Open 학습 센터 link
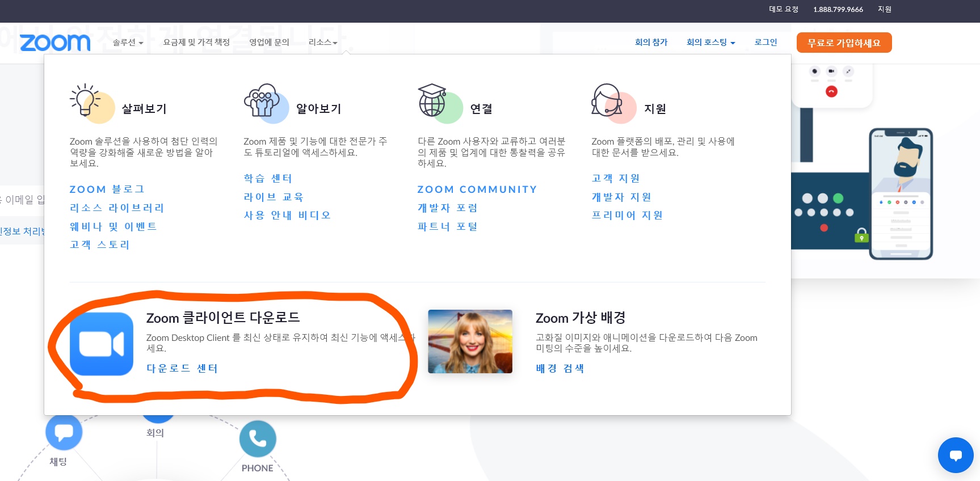Viewport: 980px width, 481px height. point(268,178)
